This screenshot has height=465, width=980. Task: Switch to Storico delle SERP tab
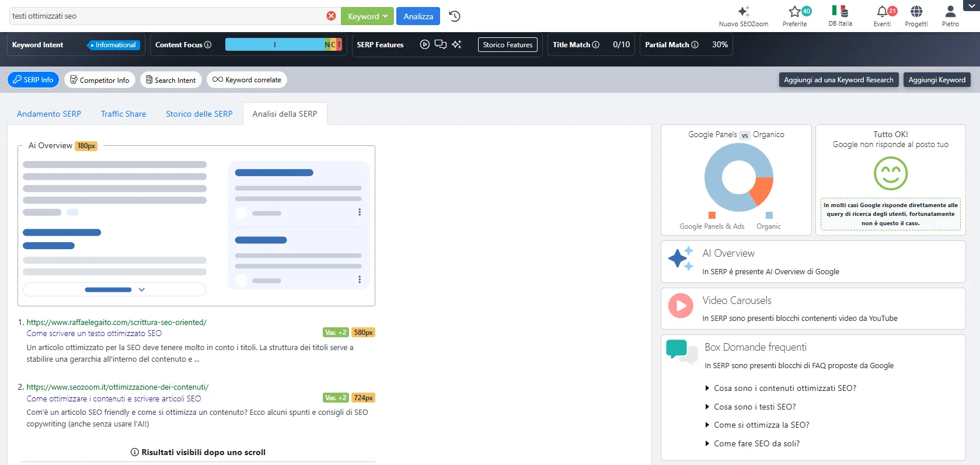199,114
